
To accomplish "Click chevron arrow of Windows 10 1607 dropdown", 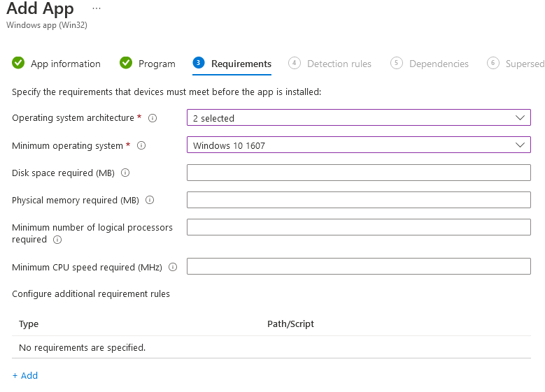I will click(520, 145).
